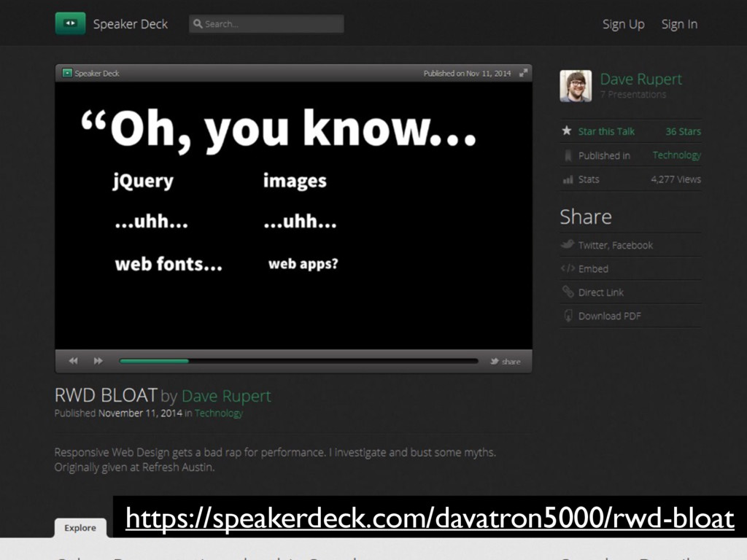
Task: Click the bar chart Stats icon
Action: point(568,179)
